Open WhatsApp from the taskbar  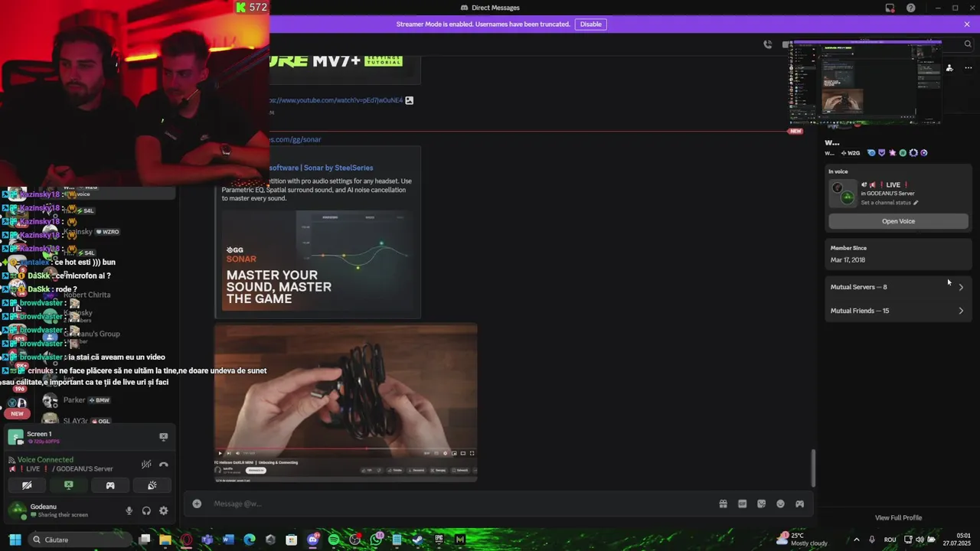(376, 540)
